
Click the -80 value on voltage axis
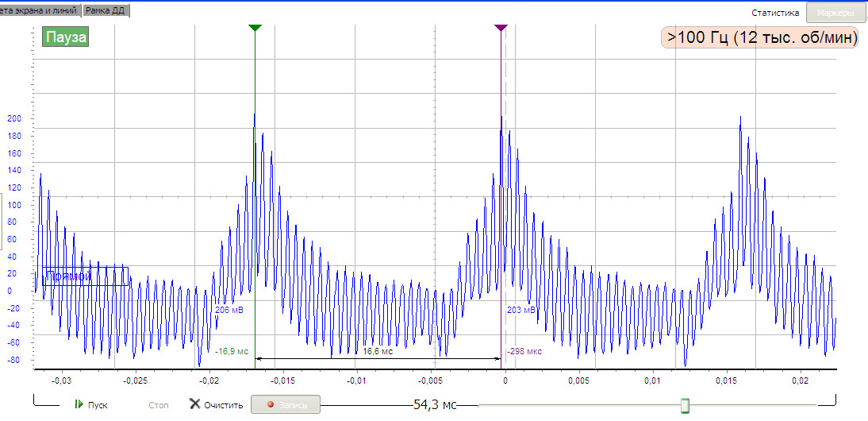12,360
